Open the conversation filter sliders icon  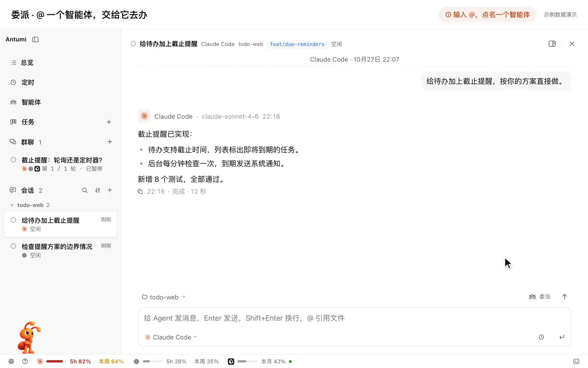(x=97, y=190)
